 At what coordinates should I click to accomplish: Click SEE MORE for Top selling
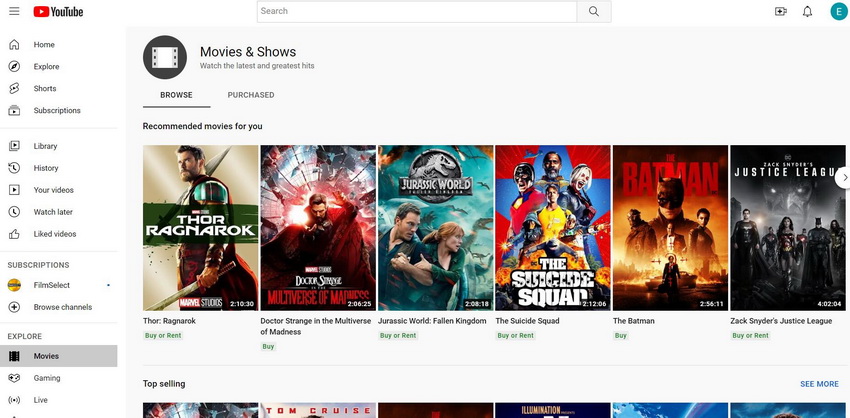tap(819, 384)
